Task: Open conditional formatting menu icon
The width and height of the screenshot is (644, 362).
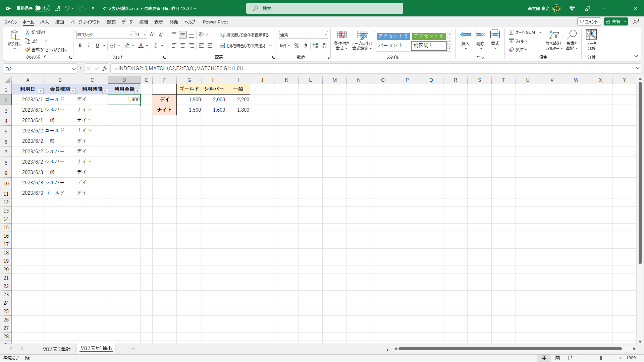Action: pos(341,35)
